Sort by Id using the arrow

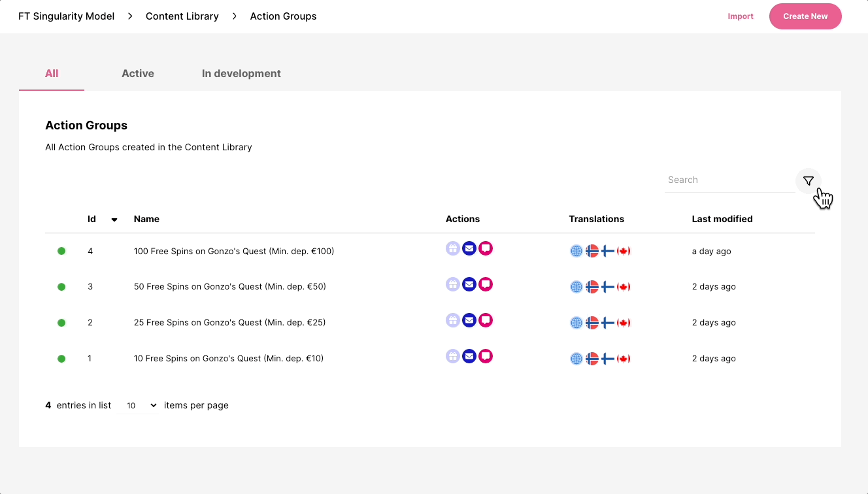coord(114,220)
